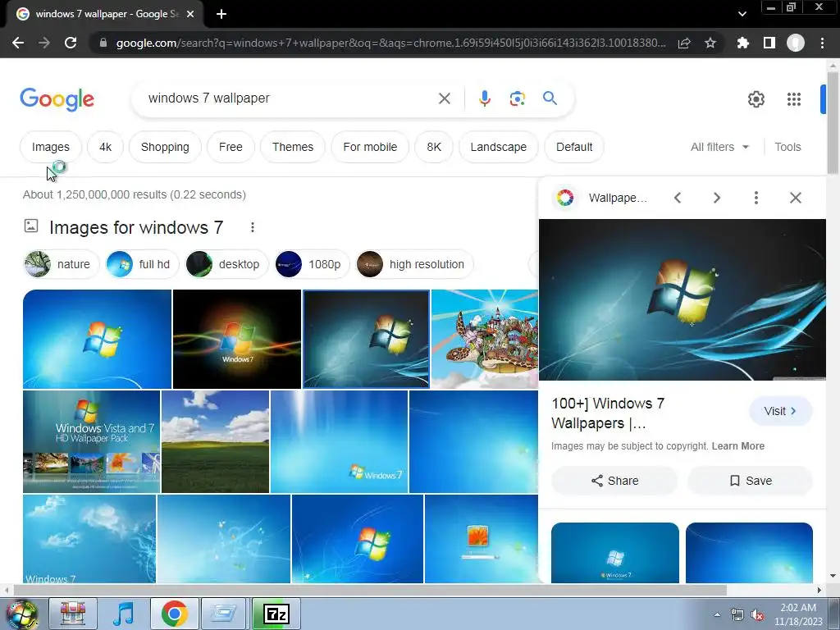Click the search input field
Viewport: 840px width, 630px height.
(x=290, y=98)
